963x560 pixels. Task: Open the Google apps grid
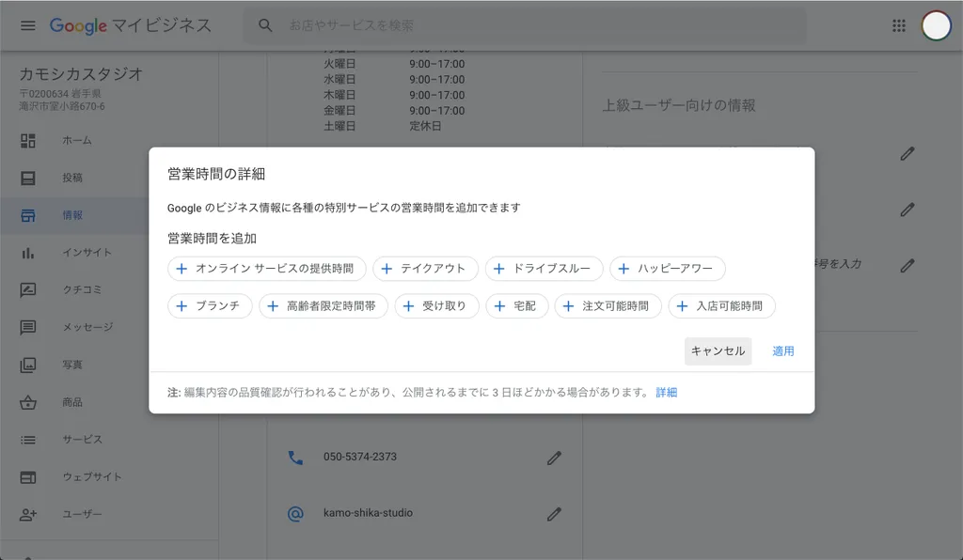pos(898,25)
